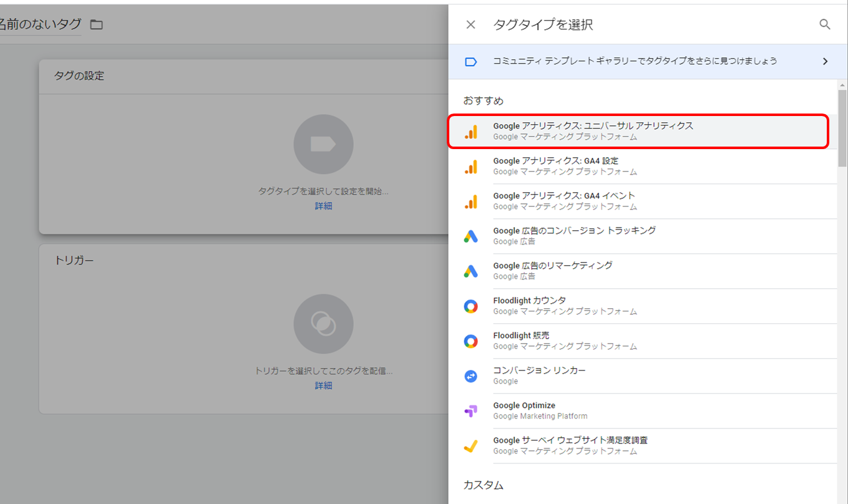Click the トリガー overlapping circles icon
The width and height of the screenshot is (848, 504).
(x=323, y=324)
